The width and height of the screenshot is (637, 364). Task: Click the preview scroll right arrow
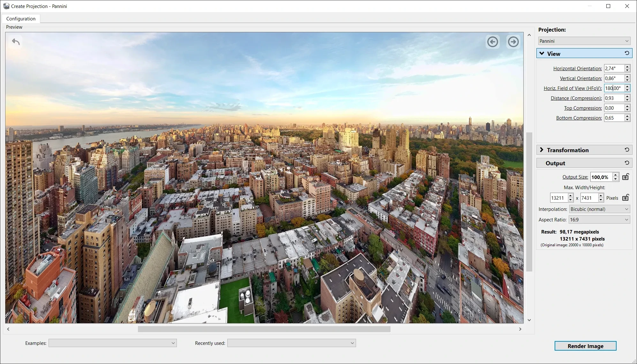(x=520, y=329)
